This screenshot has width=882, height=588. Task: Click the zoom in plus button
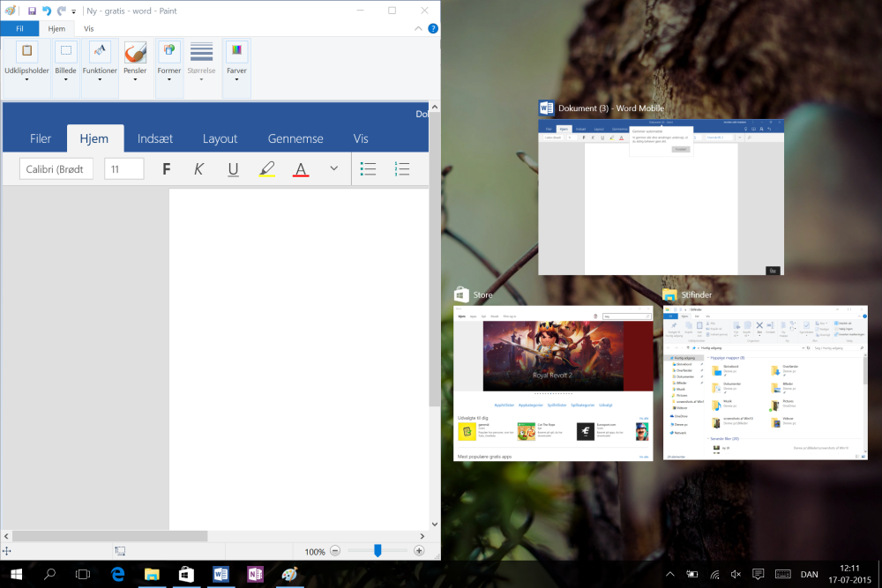[419, 551]
